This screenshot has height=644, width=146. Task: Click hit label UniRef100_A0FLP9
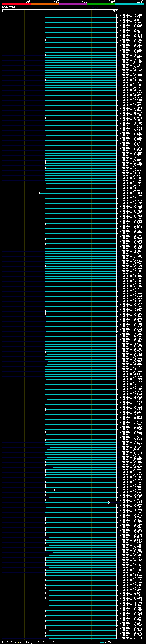(x=131, y=130)
